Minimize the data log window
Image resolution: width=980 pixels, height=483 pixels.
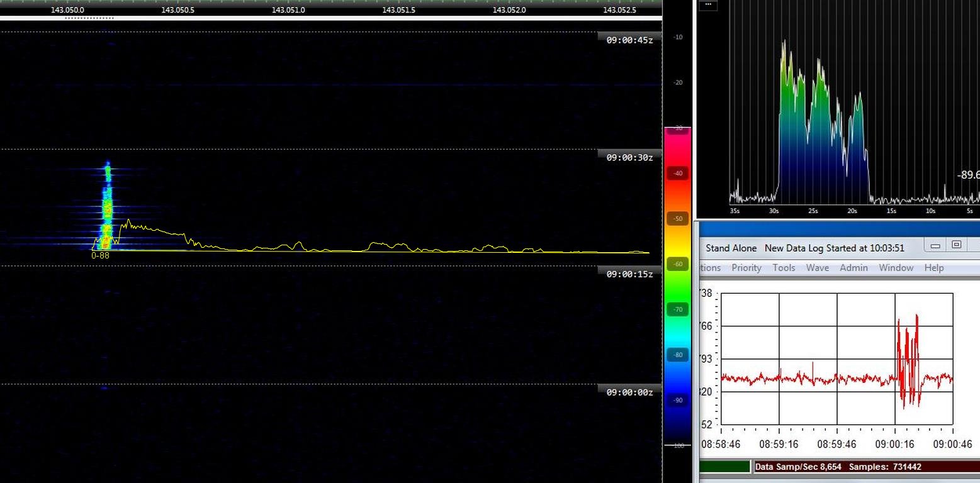coord(935,245)
